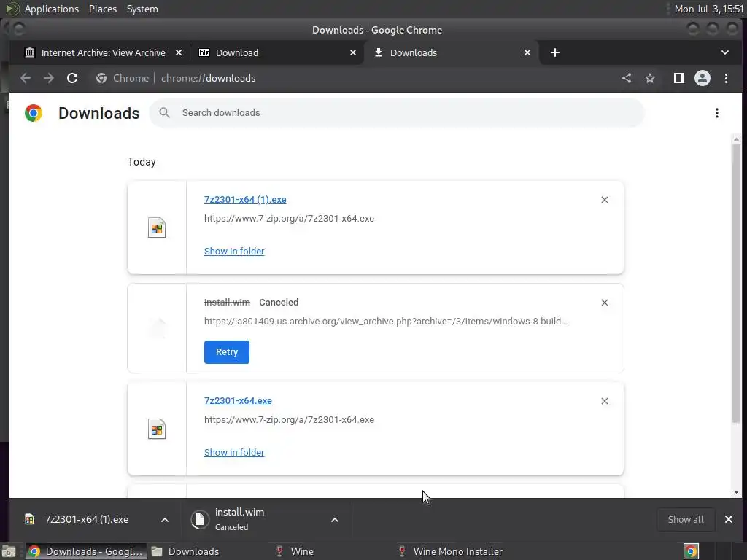Remove canceled install.wim from the list
Screen dimensions: 747x560
[605, 303]
